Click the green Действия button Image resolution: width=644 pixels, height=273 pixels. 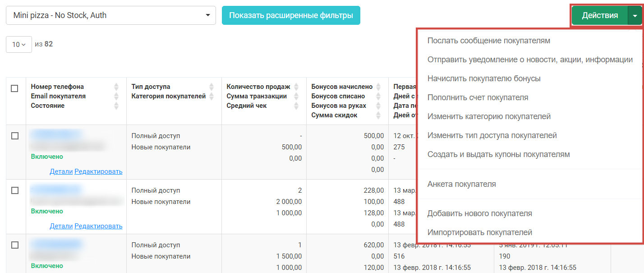point(599,15)
